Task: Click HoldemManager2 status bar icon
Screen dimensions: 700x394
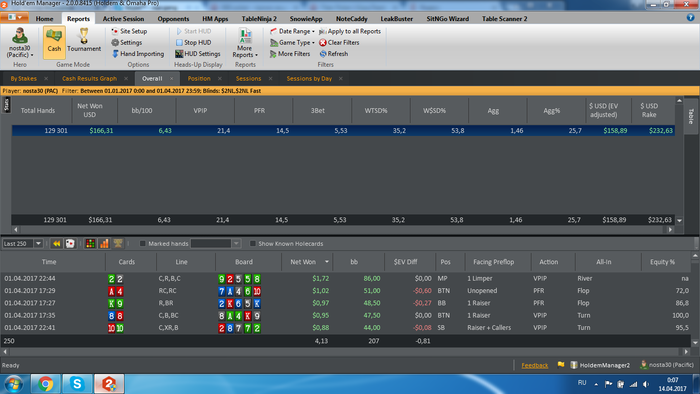Action: (600, 365)
